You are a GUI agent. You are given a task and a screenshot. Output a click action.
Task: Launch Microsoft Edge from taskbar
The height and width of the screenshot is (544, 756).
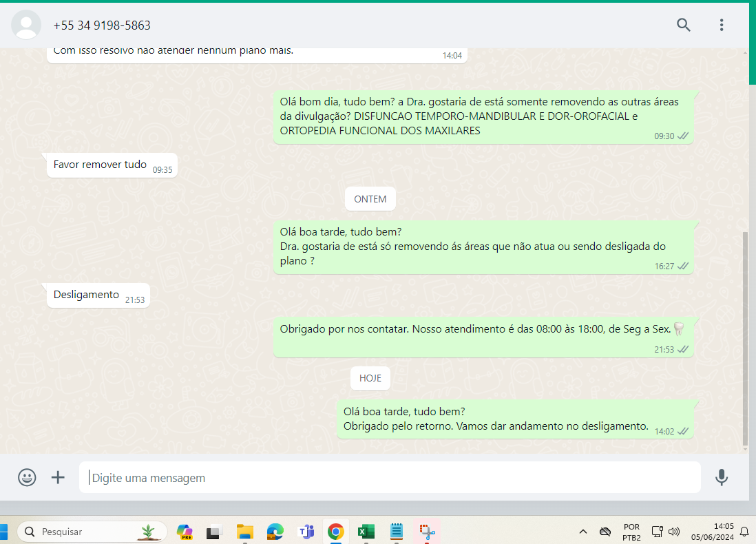[x=275, y=532]
